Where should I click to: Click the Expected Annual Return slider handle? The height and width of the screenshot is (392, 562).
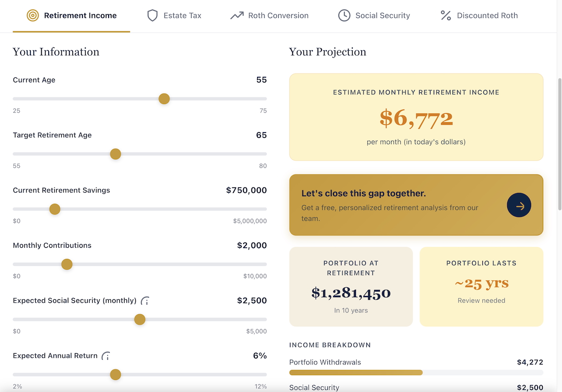[115, 375]
